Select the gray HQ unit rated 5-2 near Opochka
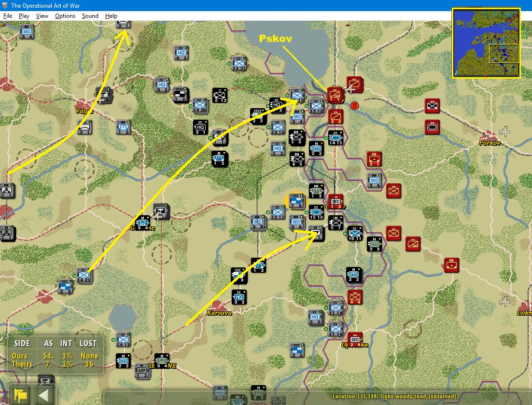This screenshot has width=532, height=405. [315, 317]
